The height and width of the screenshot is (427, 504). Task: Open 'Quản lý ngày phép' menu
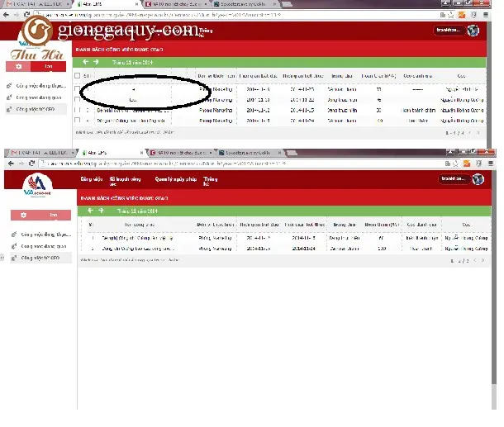[175, 179]
